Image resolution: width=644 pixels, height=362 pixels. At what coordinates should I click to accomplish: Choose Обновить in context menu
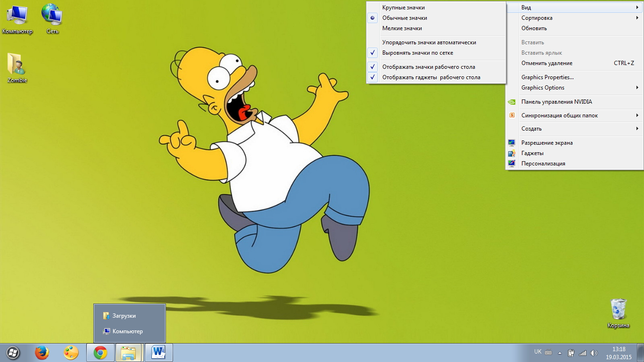click(x=574, y=28)
